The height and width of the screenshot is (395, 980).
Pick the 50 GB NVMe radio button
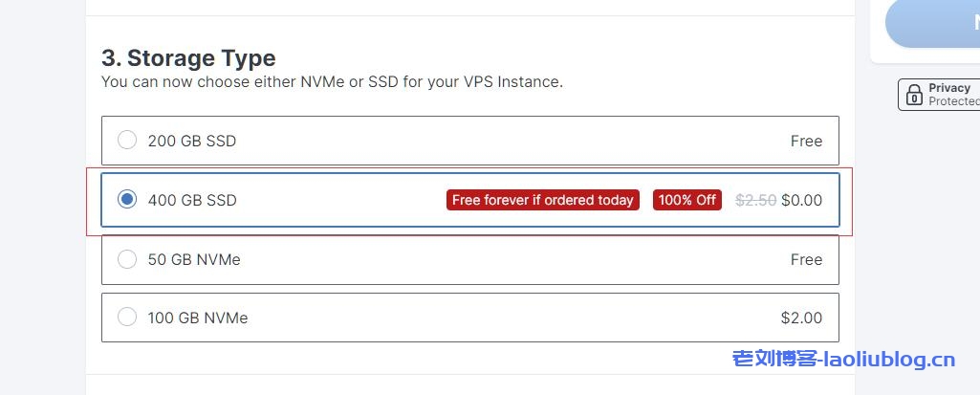pyautogui.click(x=127, y=259)
